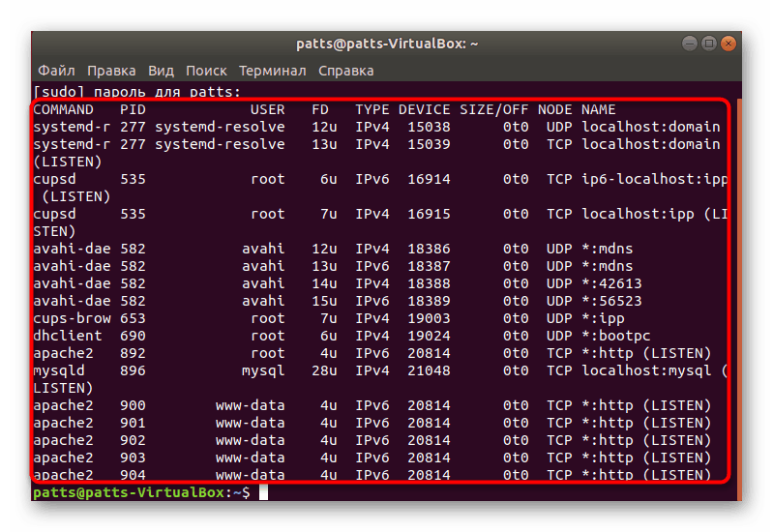Screen dimensions: 773x532
Task: Open the Поиск menu
Action: [x=206, y=71]
